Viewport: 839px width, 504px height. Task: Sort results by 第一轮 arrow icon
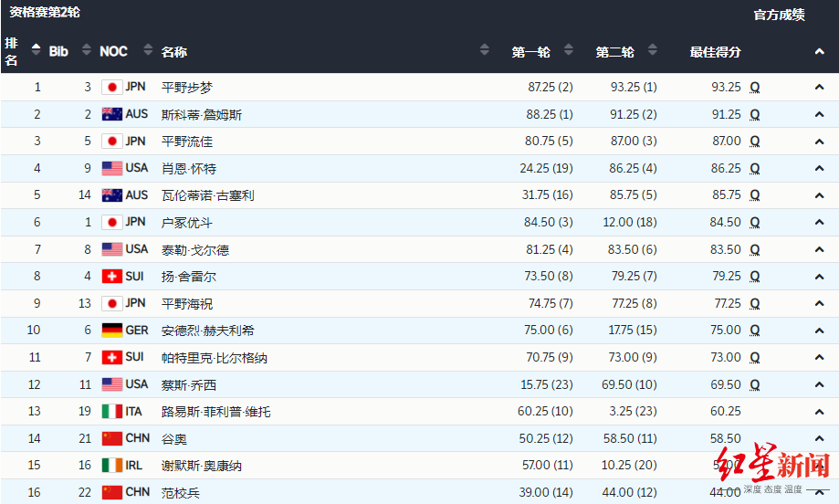pyautogui.click(x=569, y=51)
